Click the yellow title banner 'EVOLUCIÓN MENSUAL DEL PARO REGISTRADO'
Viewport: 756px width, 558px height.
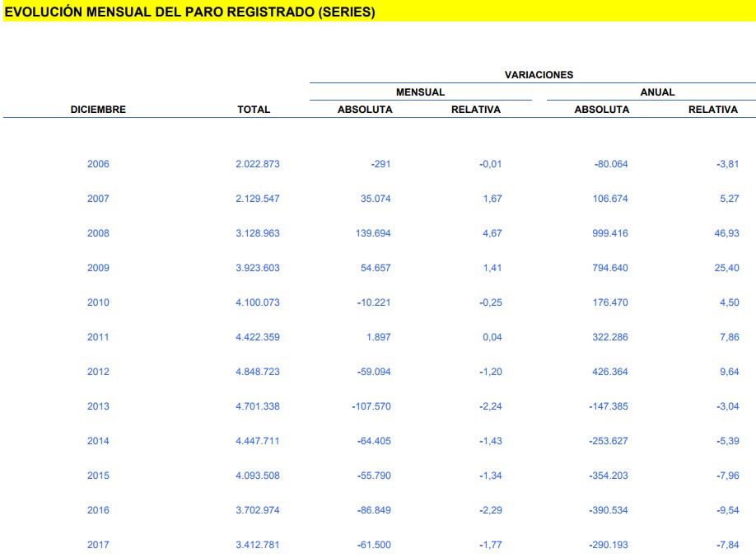[189, 12]
